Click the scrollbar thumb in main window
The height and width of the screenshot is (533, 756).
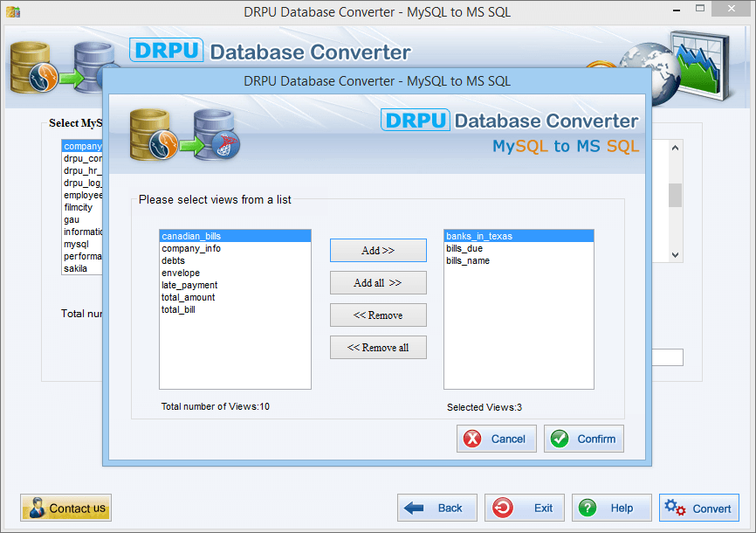pyautogui.click(x=675, y=195)
